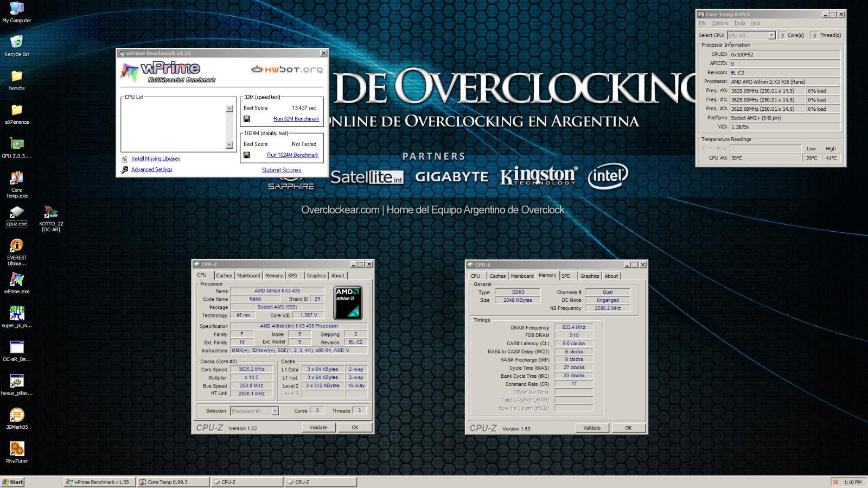Click Run 32M Benchmark link
Image resolution: width=868 pixels, height=488 pixels.
(x=296, y=119)
